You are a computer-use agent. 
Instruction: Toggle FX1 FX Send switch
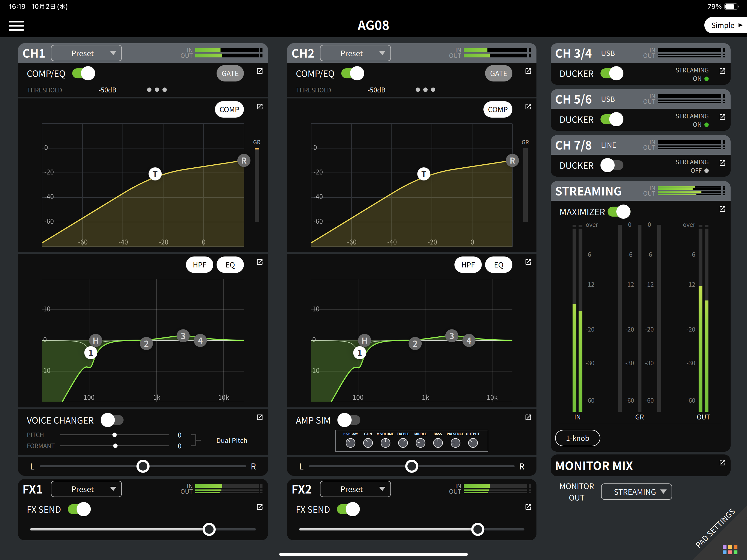click(79, 509)
